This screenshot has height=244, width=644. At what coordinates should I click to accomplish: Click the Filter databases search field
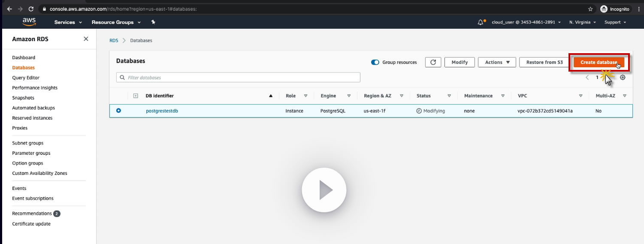click(238, 78)
